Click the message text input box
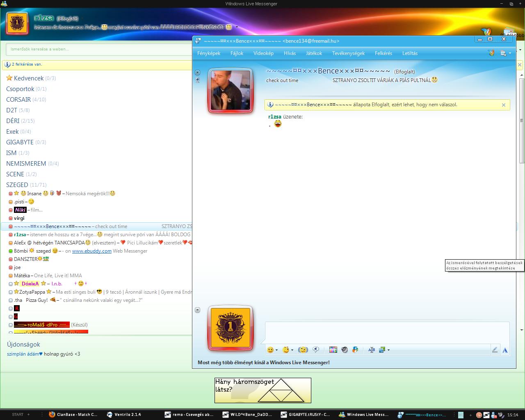The width and height of the screenshot is (525, 420). [387, 331]
